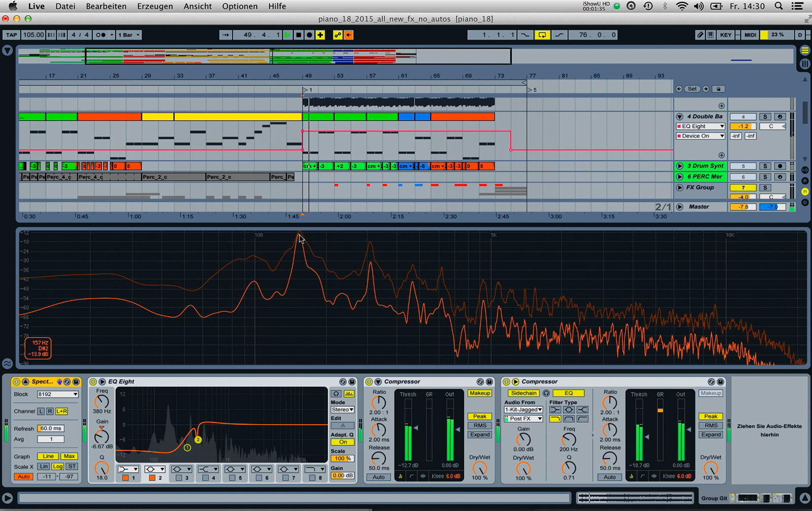Fold the 4 Double Ba track
812x511 pixels.
680,117
